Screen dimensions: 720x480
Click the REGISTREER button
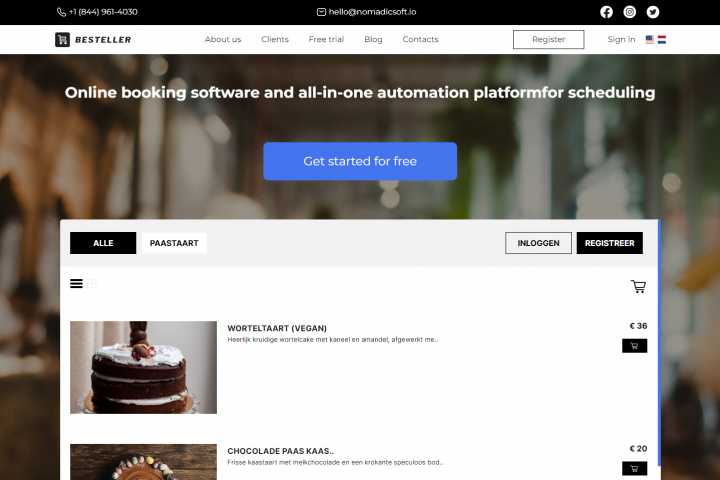pos(610,243)
